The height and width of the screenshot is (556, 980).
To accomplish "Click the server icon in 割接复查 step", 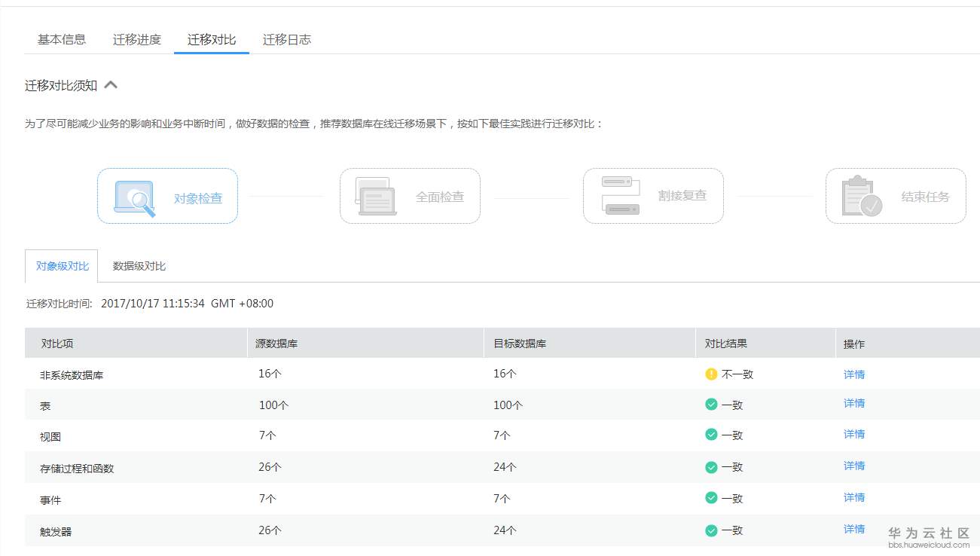I will (621, 196).
